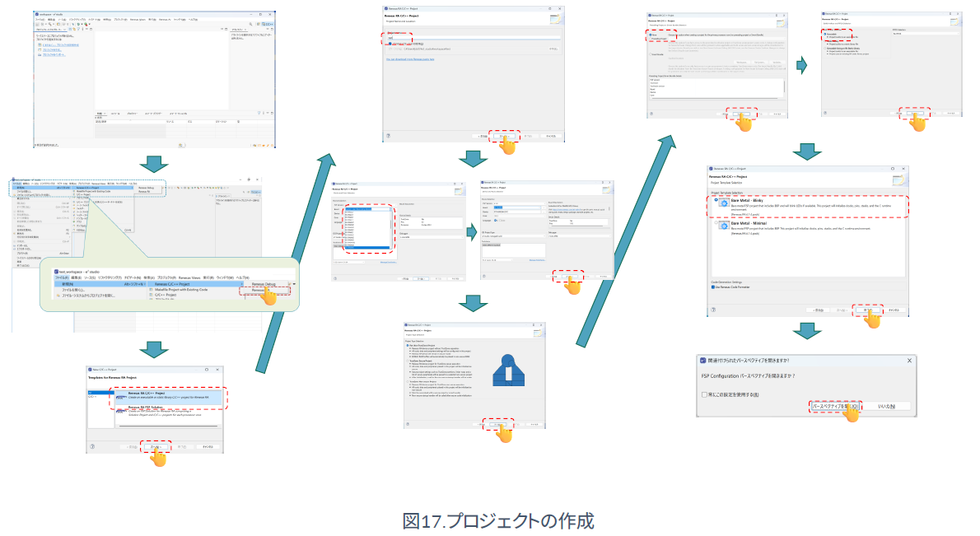Select the TrustZone Secure Project radio button
The width and height of the screenshot is (980, 536).
(x=408, y=361)
